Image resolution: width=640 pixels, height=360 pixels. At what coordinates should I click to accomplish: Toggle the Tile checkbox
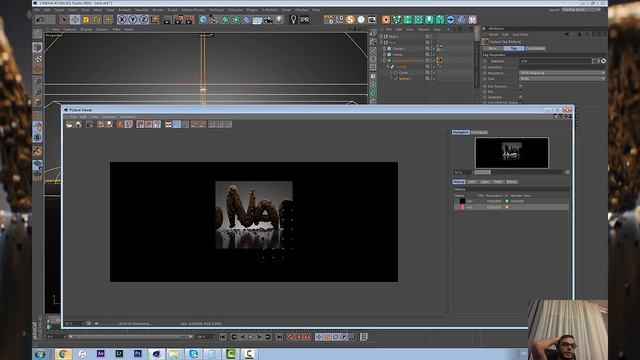520,92
